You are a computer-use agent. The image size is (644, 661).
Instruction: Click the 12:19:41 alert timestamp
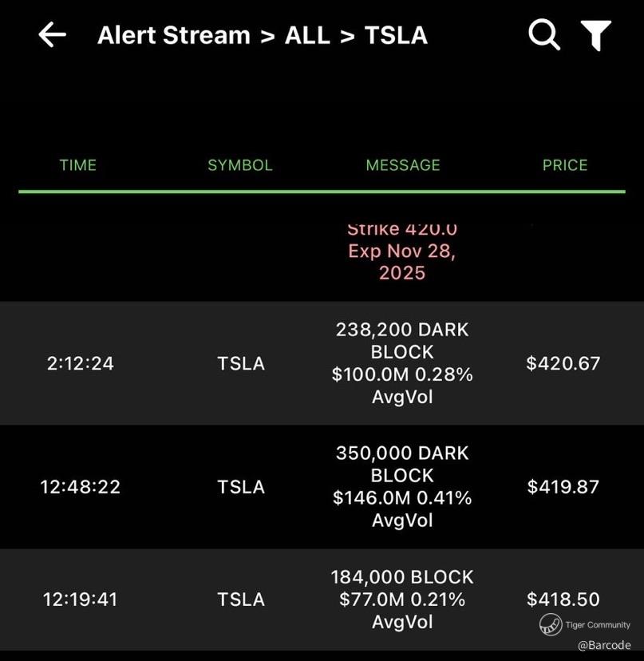(80, 600)
